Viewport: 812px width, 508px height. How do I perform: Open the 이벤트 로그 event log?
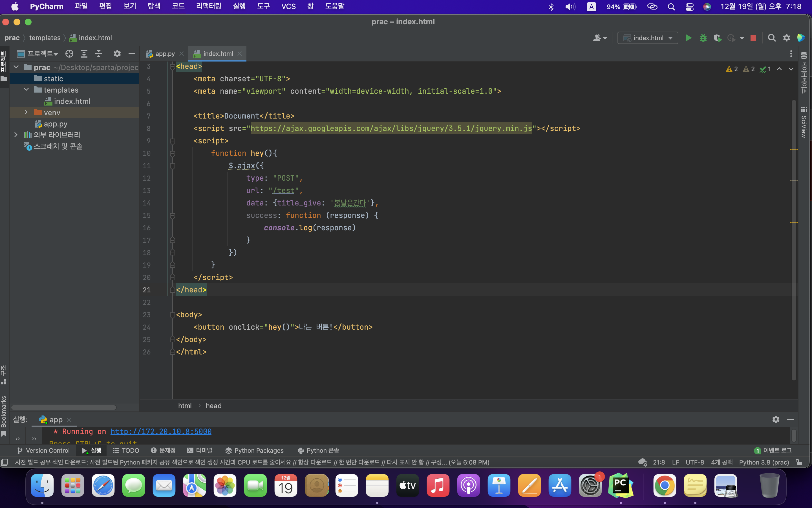point(773,450)
